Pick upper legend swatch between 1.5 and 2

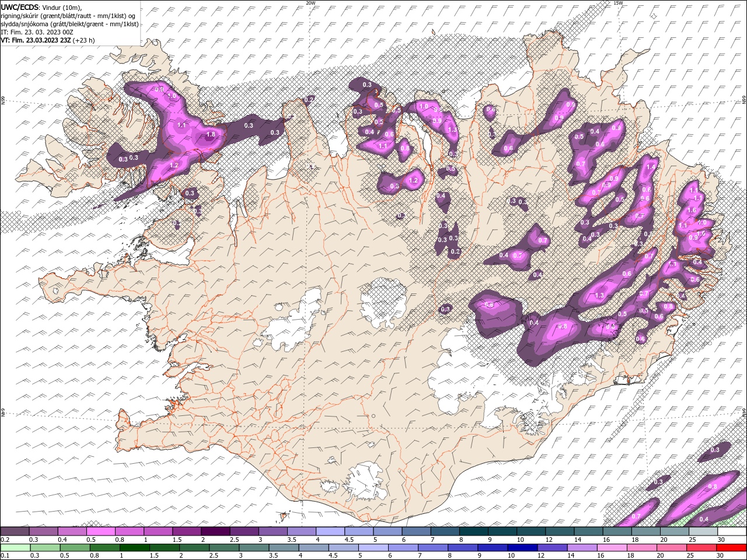tap(187, 531)
